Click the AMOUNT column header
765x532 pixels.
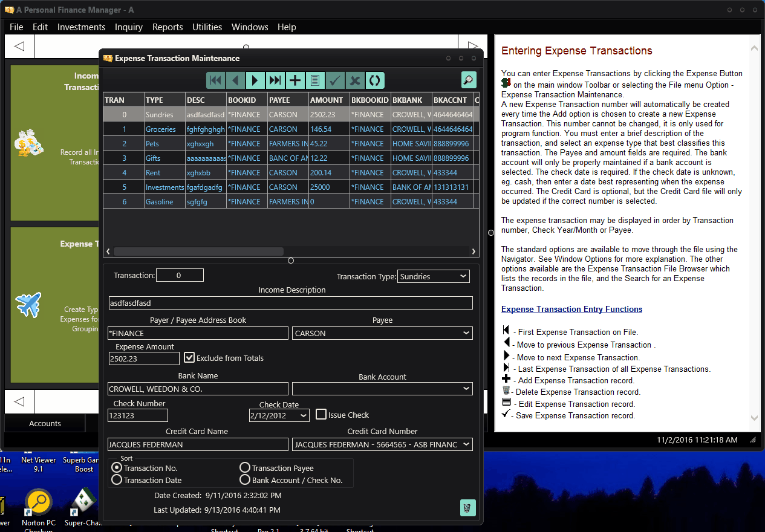(x=329, y=100)
